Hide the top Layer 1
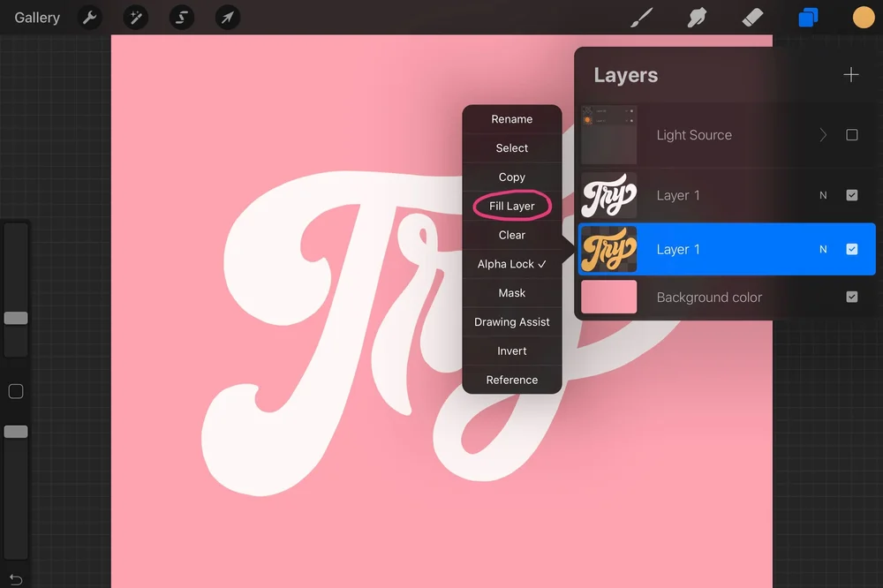Screen dimensions: 883x588 852,195
